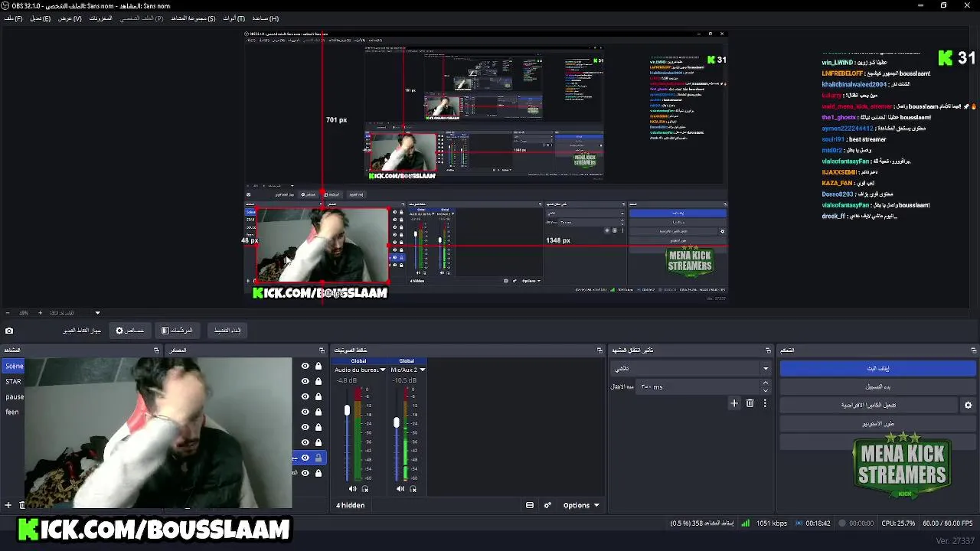Remove selected scene with trash icon
Screen dimensions: 980x551
point(22,505)
